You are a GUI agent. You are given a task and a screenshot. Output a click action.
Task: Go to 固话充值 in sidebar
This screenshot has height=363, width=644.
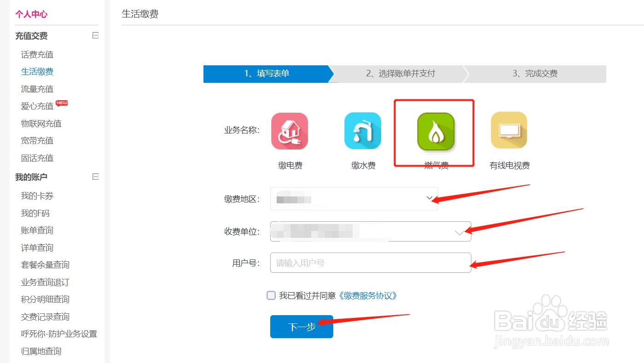[37, 158]
